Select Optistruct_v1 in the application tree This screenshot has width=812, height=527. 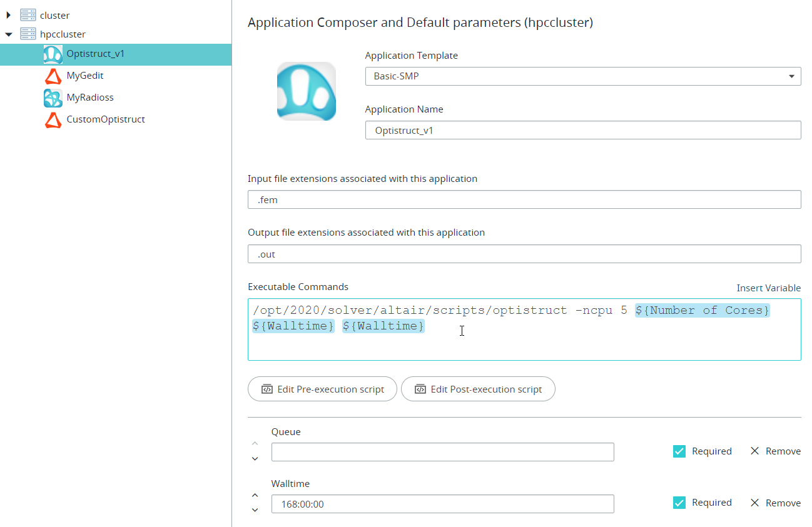(116, 54)
